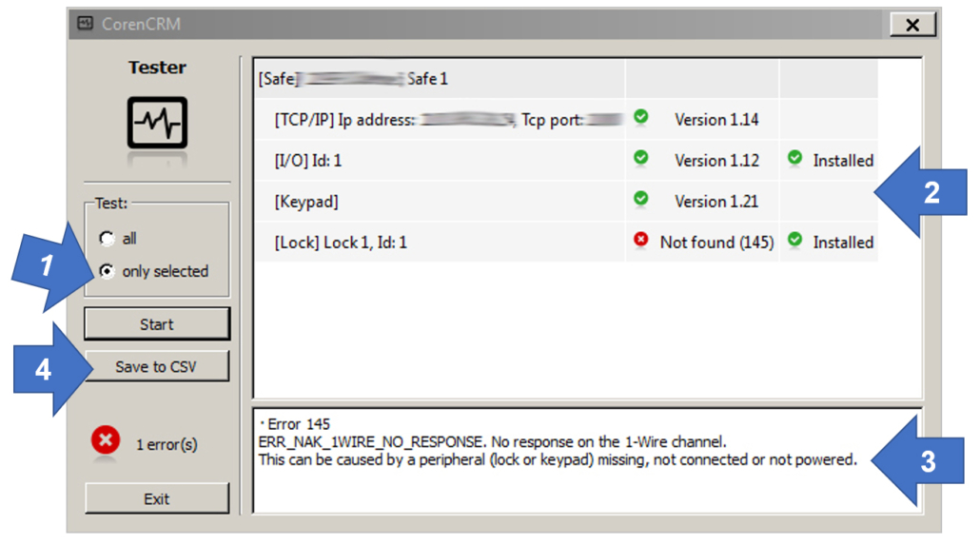
Task: Select the [Safe] Safe 1 row
Action: [565, 79]
